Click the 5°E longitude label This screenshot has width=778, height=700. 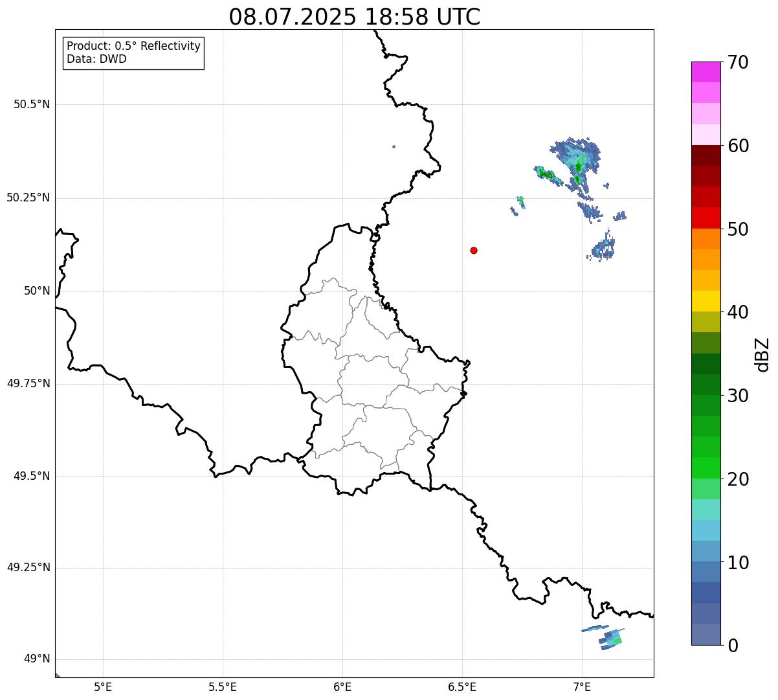103,687
